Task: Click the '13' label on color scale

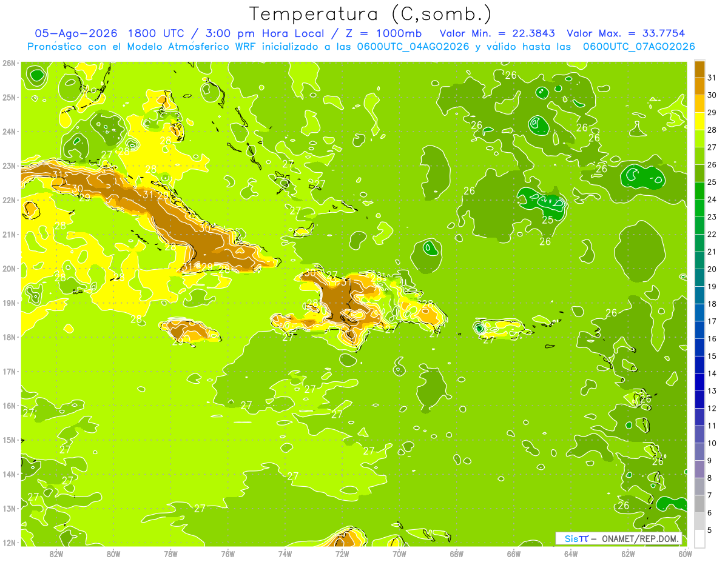Action: (712, 391)
